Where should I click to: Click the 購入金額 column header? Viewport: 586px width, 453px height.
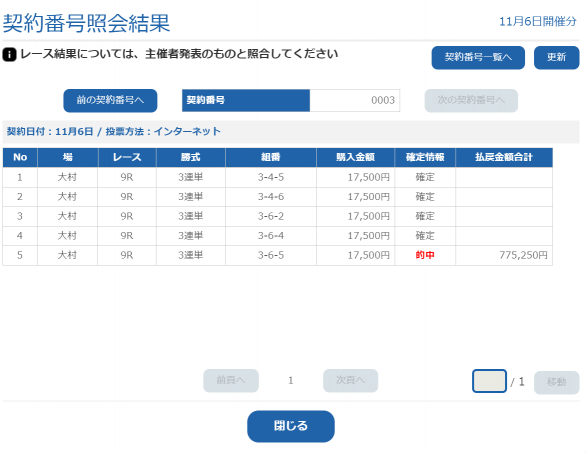click(355, 157)
